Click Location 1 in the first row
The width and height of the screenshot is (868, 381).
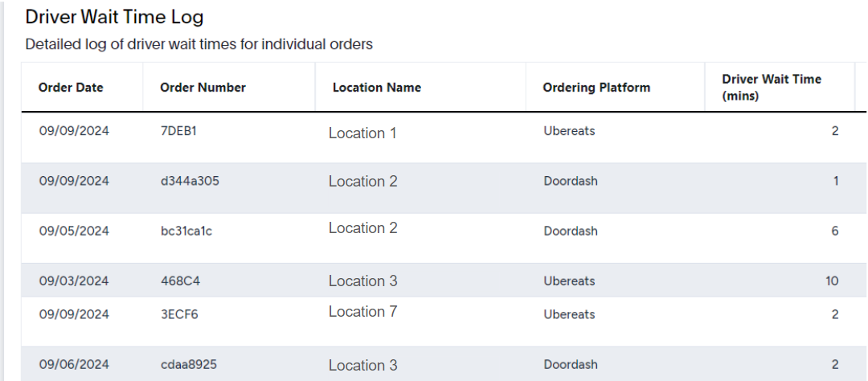click(362, 133)
